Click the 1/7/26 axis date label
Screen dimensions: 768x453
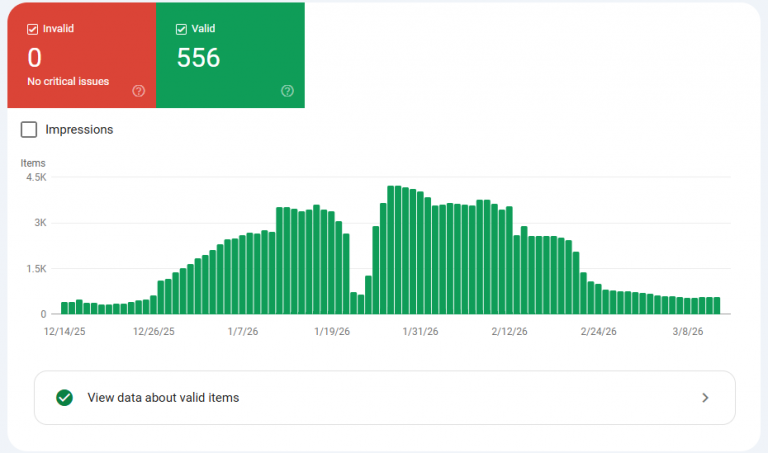(x=243, y=332)
